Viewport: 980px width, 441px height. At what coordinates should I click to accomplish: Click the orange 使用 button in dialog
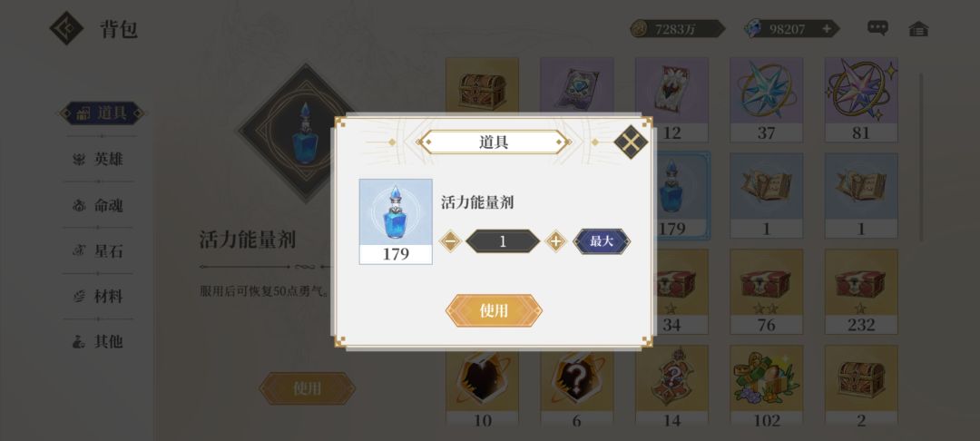click(x=494, y=310)
